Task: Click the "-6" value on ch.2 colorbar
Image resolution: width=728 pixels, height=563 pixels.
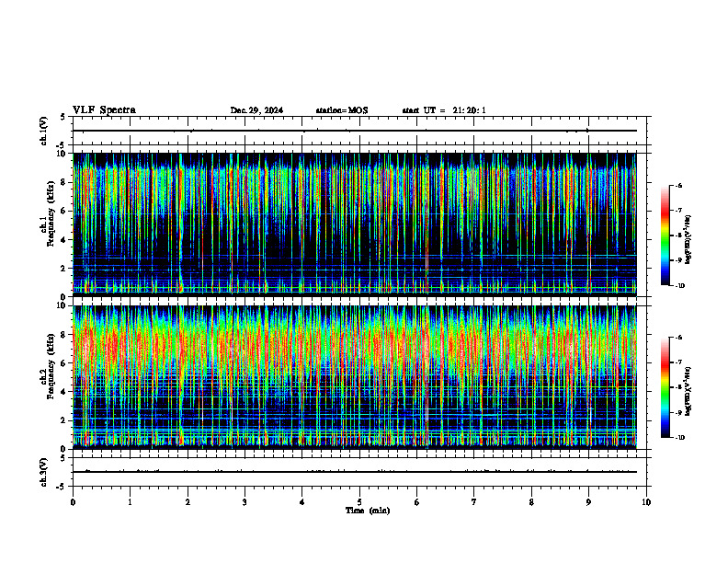Action: [x=678, y=338]
